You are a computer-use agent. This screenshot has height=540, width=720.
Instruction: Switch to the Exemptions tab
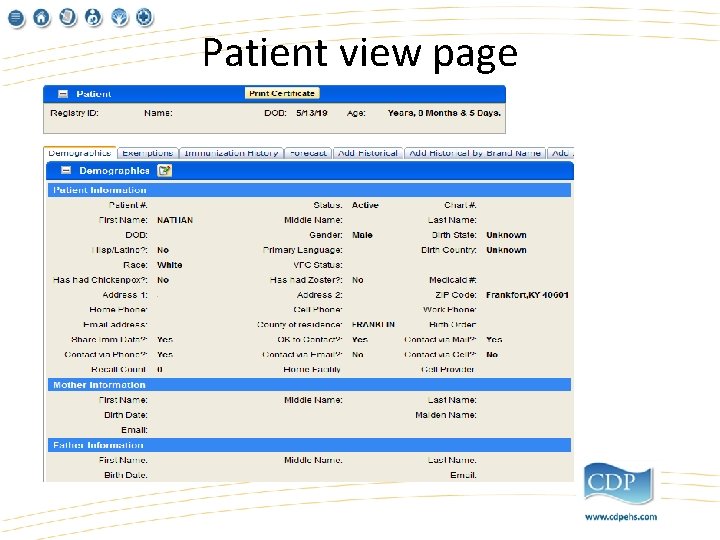147,153
